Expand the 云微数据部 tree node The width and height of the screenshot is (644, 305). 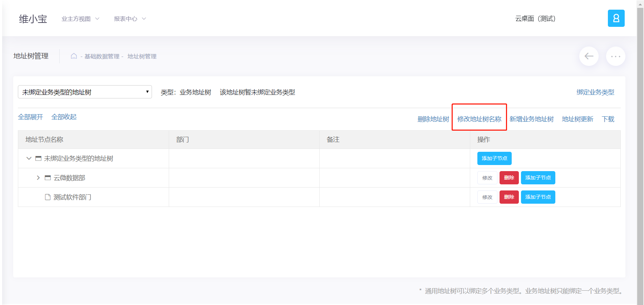click(38, 178)
